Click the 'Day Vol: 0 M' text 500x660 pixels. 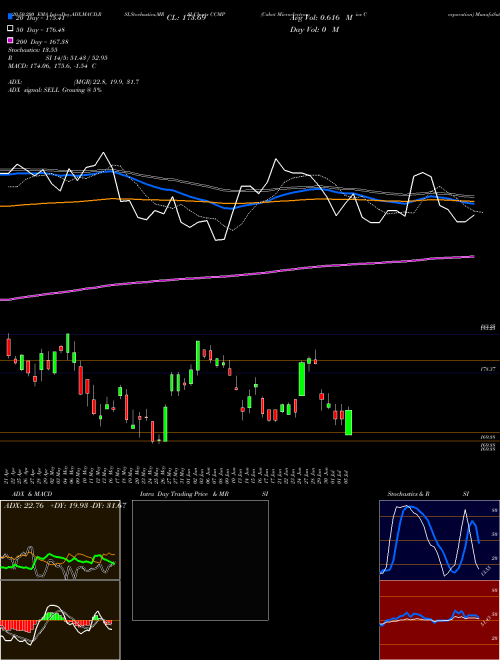[314, 29]
